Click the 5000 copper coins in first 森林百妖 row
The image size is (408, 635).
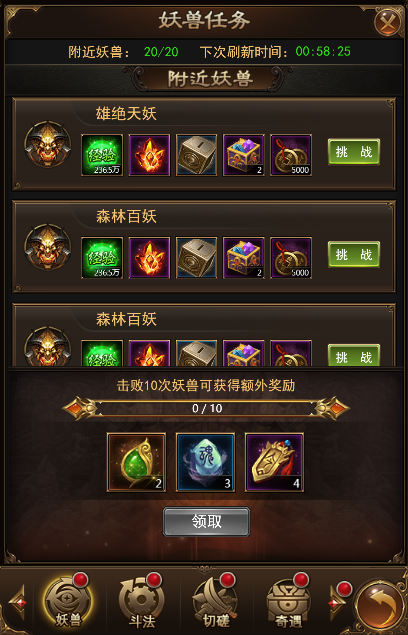tap(291, 258)
